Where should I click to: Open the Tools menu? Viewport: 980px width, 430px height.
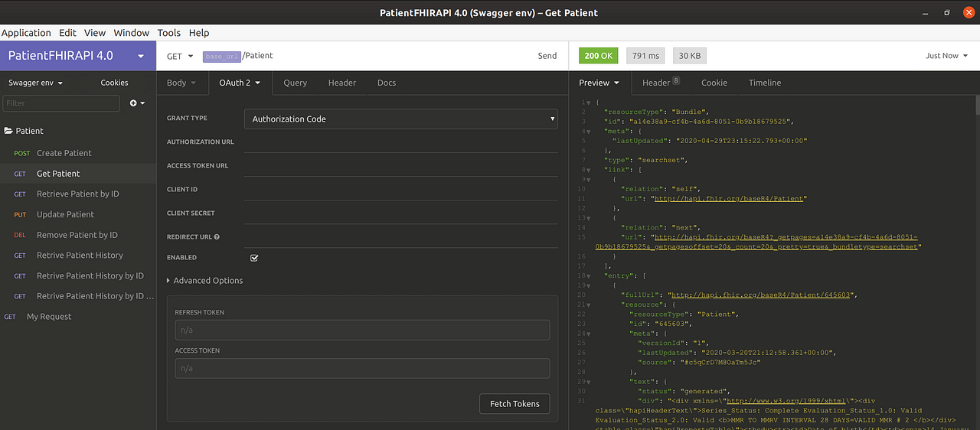[168, 33]
